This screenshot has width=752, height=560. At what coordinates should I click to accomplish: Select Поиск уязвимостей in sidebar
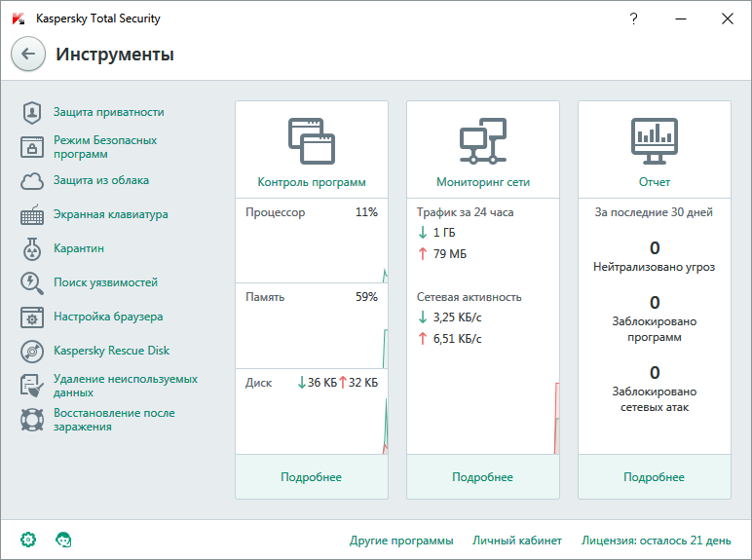105,283
